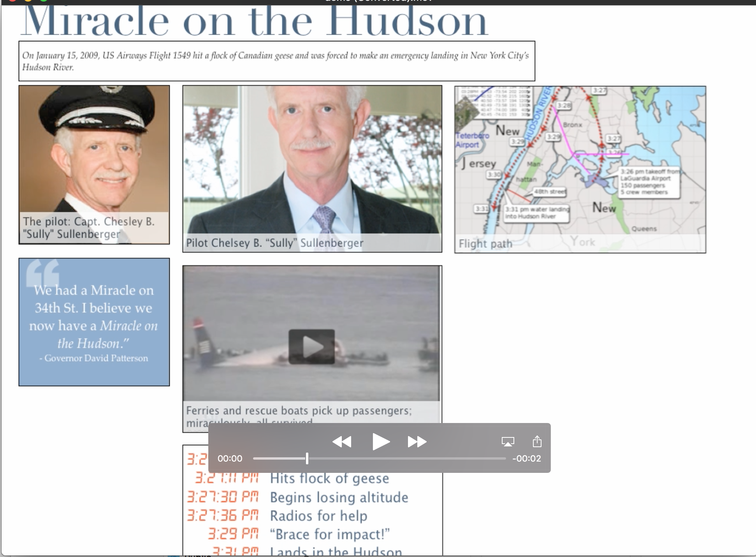Click the rewind button in player controls
Screen dimensions: 756x557
coord(342,442)
